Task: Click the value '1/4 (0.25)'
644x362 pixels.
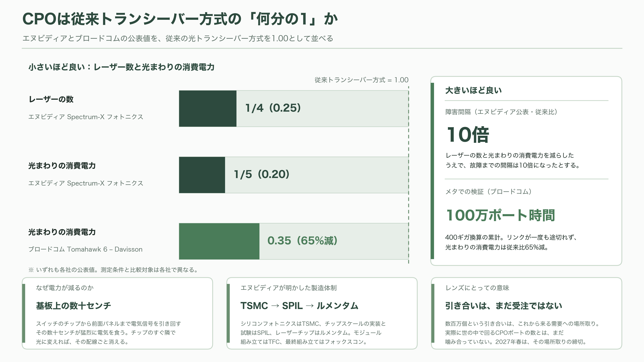Action: 273,108
